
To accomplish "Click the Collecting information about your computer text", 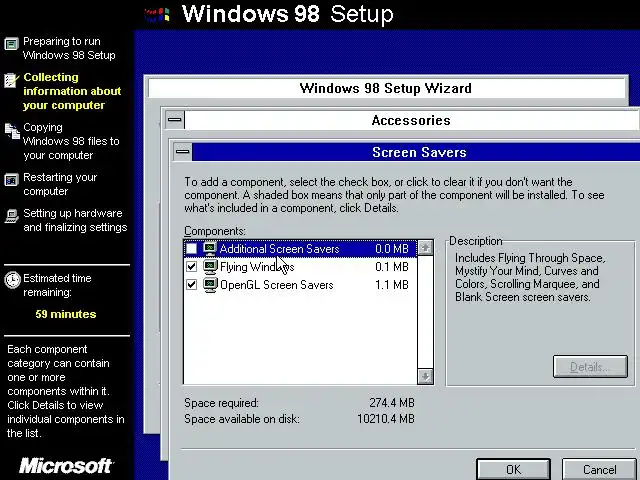I will point(72,91).
